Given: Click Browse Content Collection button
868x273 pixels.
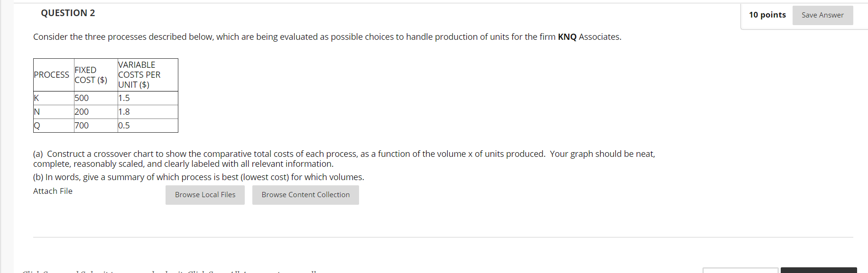Looking at the screenshot, I should [x=305, y=195].
